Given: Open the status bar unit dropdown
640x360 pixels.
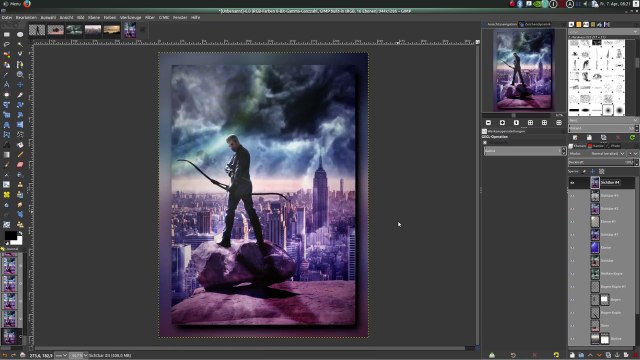Looking at the screenshot, I should click(x=61, y=356).
